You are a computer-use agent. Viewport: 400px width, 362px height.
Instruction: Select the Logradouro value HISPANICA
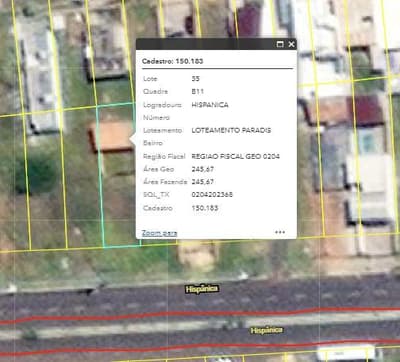coord(210,105)
